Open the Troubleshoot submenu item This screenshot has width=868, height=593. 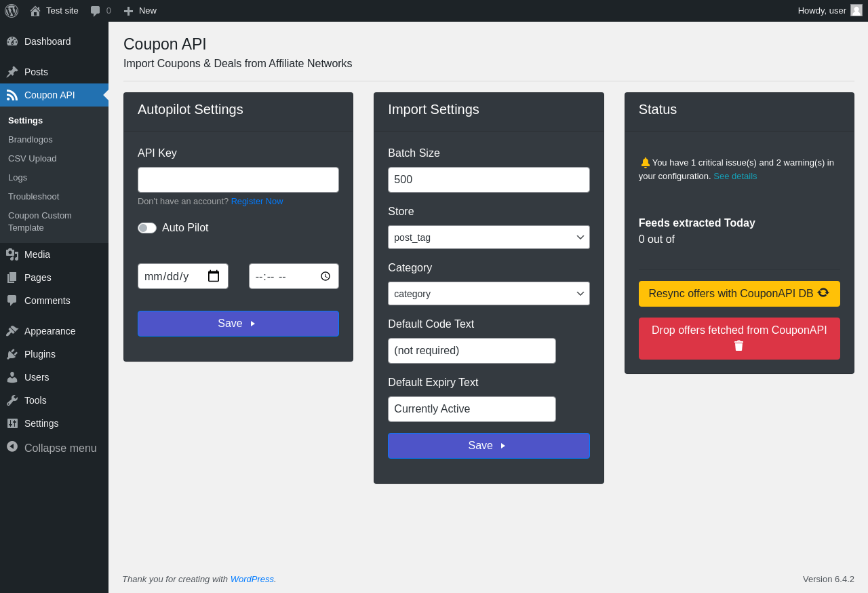33,197
